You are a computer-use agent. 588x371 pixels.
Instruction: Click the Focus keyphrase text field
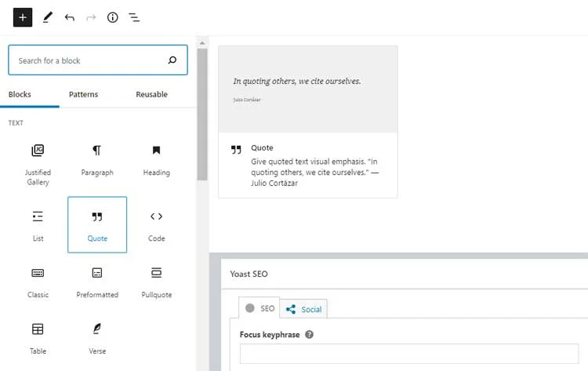pyautogui.click(x=408, y=354)
